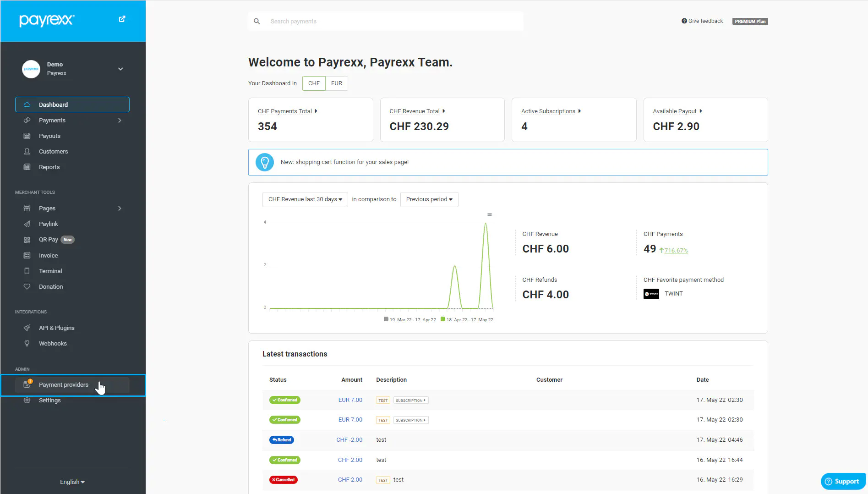Open the Payment providers admin page
The width and height of the screenshot is (868, 494).
coord(64,385)
